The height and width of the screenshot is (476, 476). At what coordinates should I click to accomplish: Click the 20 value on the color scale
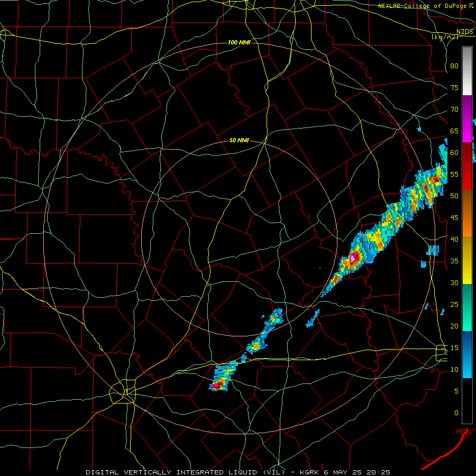[x=454, y=326]
